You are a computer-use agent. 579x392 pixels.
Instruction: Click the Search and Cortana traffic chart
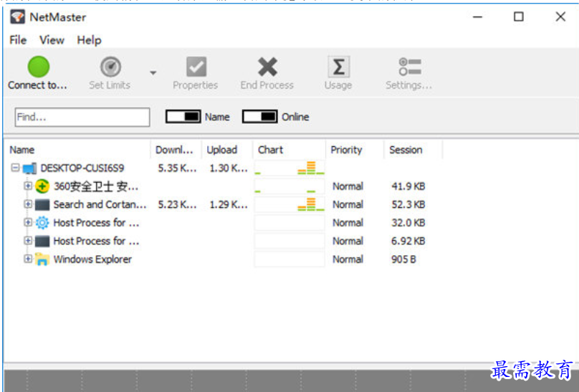coord(289,204)
